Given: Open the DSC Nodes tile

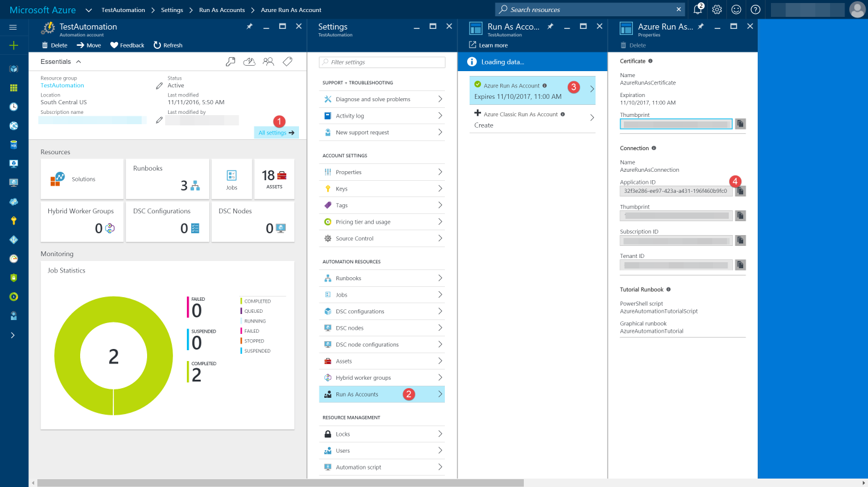Looking at the screenshot, I should (253, 222).
